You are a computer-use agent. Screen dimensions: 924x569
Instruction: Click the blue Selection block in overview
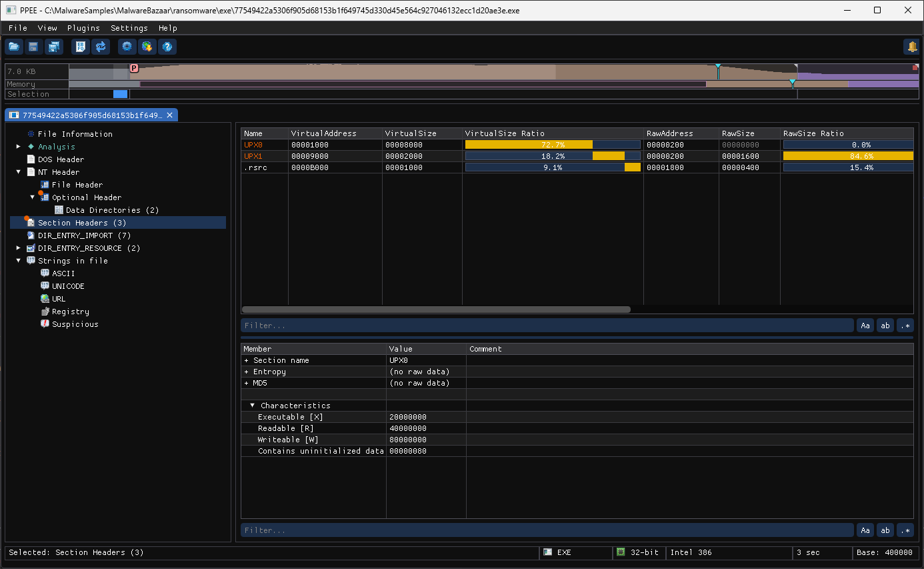click(x=120, y=94)
